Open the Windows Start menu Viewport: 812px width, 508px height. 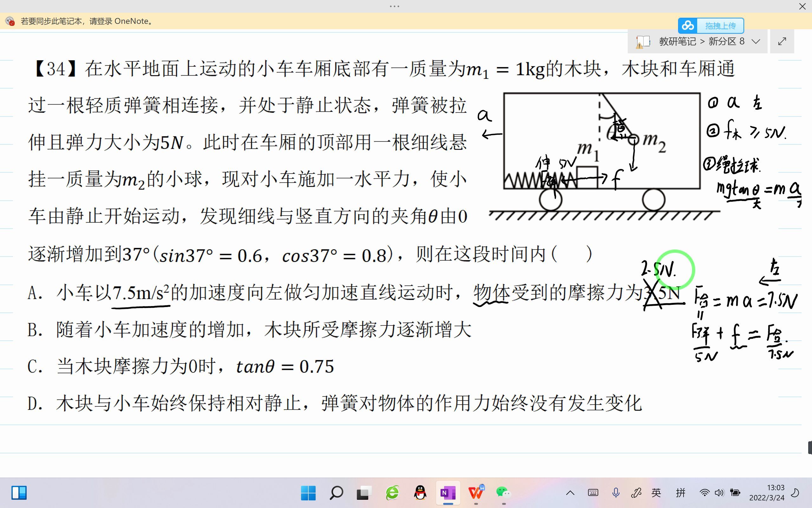pyautogui.click(x=308, y=492)
